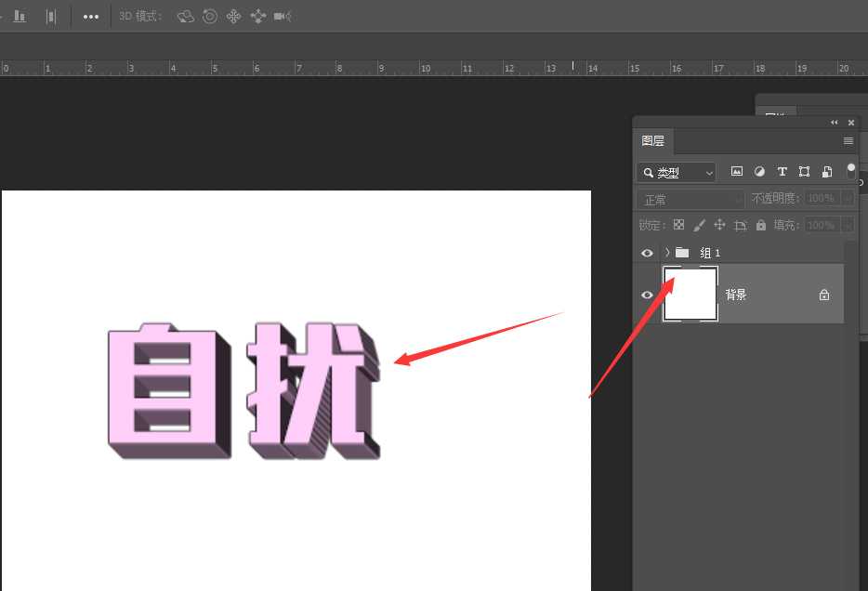Collapse the Layers panel to icons

pos(834,122)
